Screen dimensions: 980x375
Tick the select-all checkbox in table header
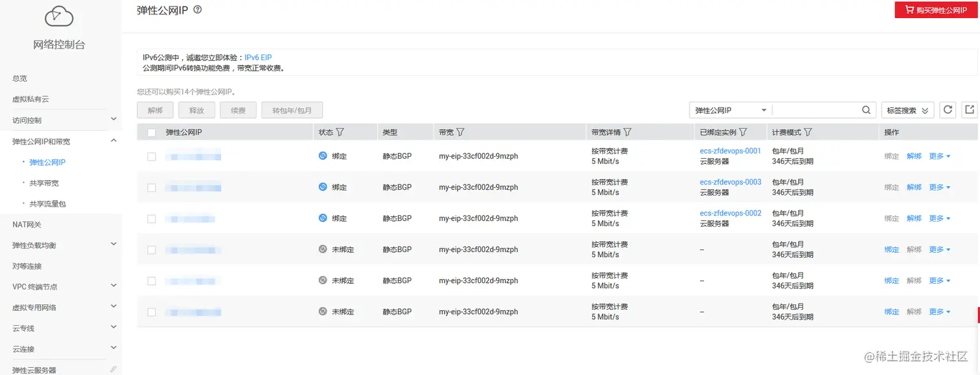[x=152, y=132]
